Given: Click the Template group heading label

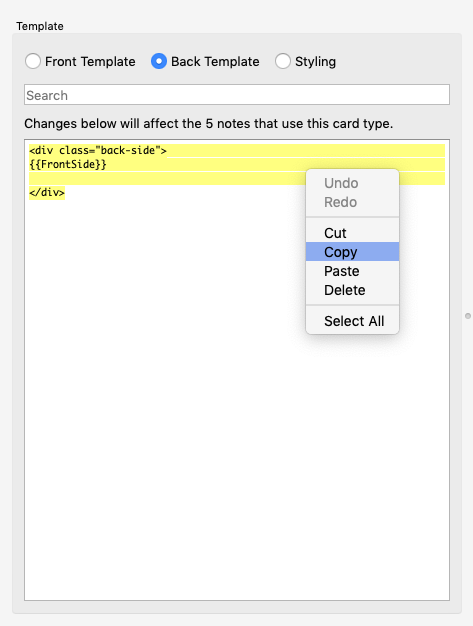Looking at the screenshot, I should tap(40, 26).
